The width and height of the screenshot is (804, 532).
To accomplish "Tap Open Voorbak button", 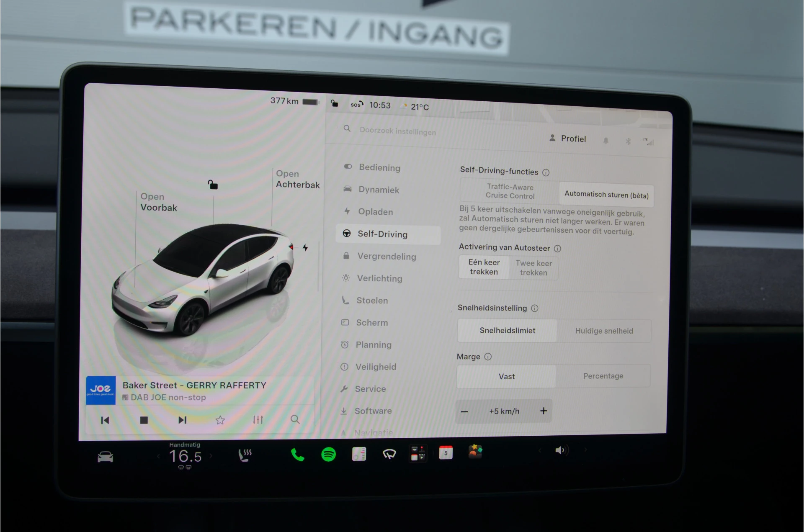I will [159, 202].
